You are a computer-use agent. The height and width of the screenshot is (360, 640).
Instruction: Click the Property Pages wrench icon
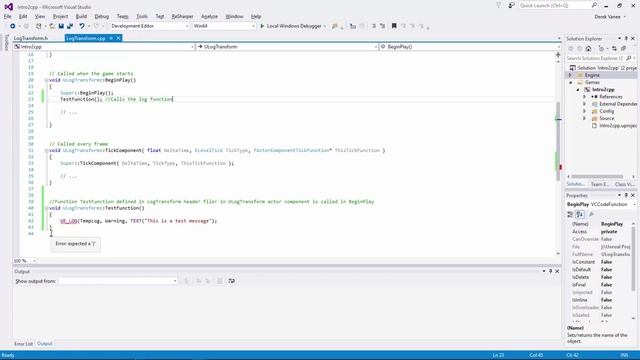pyautogui.click(x=591, y=214)
